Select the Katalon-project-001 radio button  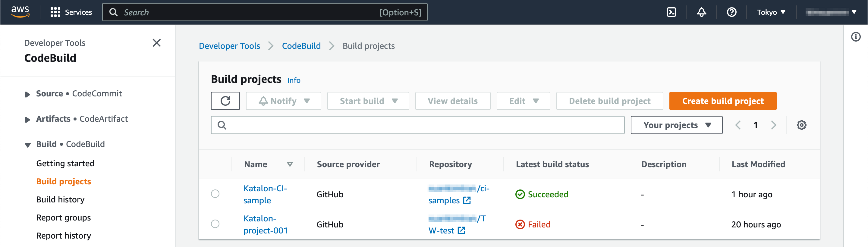pyautogui.click(x=215, y=224)
